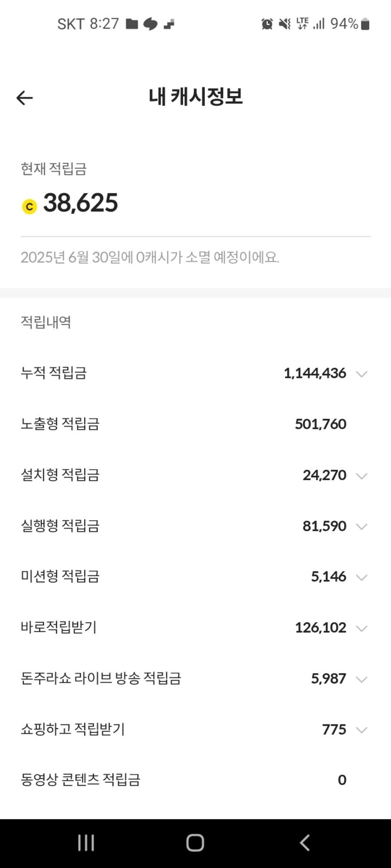The width and height of the screenshot is (391, 868).
Task: Tap the yellow cash coin icon
Action: pos(30,206)
